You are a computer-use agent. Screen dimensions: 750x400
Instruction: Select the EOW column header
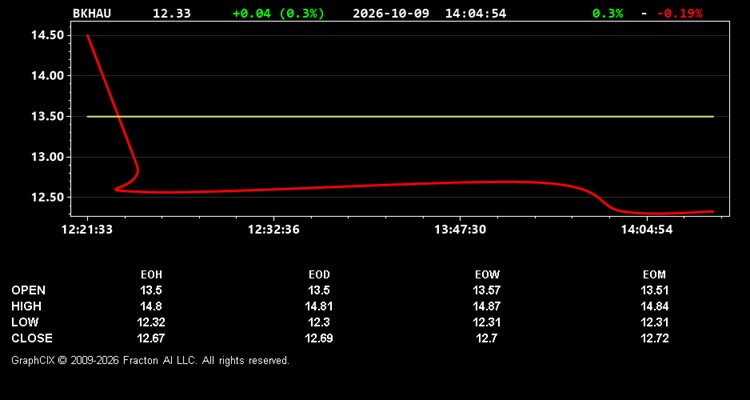coord(487,275)
